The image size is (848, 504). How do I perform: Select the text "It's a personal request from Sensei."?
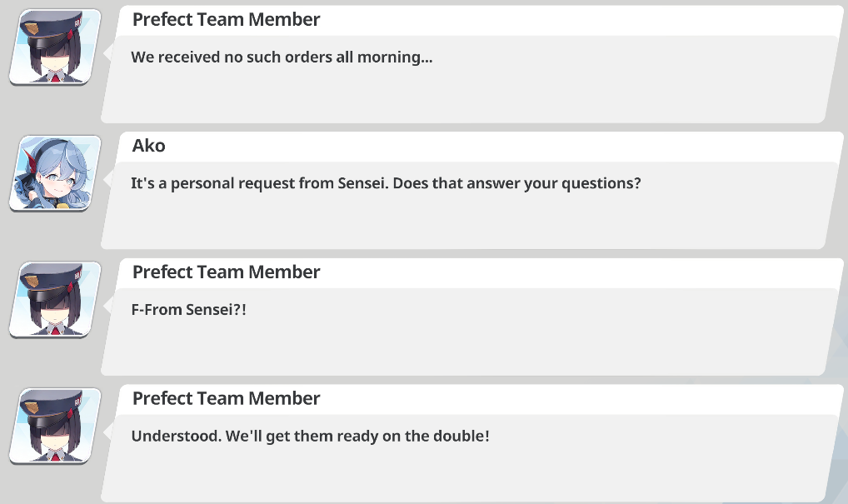click(x=260, y=183)
